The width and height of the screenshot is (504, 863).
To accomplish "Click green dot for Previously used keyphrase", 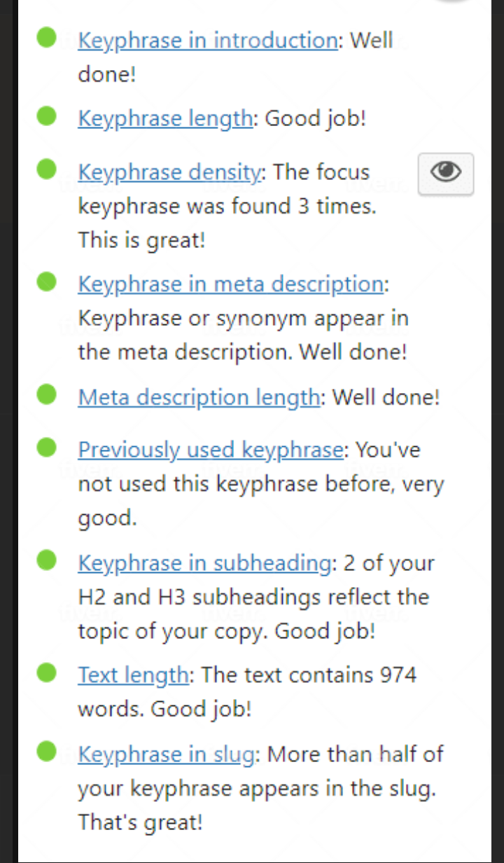I will point(46,447).
